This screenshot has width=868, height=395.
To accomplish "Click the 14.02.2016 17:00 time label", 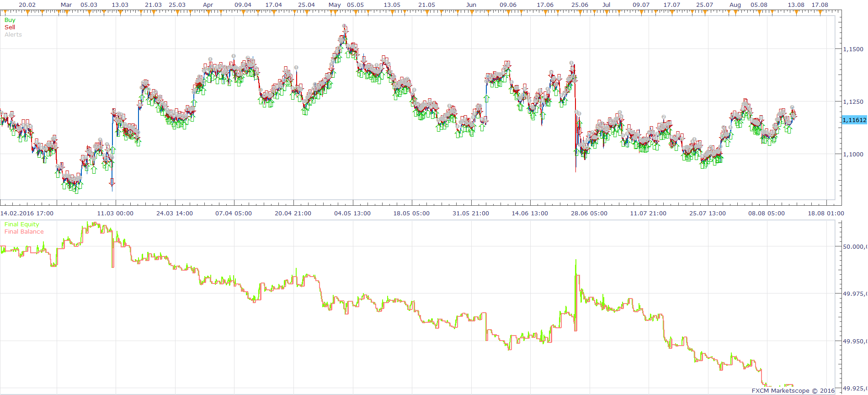I will [x=27, y=214].
